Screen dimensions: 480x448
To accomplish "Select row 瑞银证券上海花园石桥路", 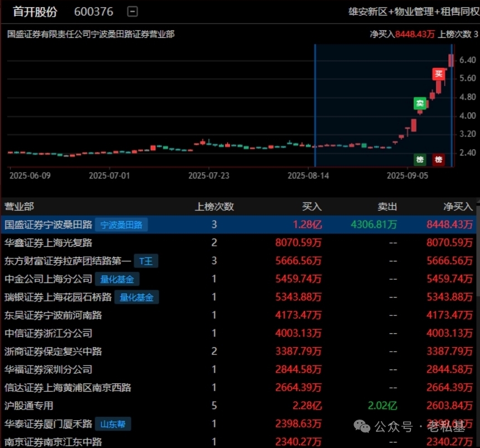I will pos(239,297).
